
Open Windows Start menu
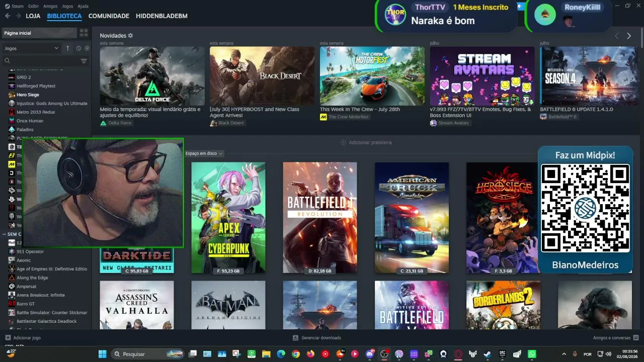[103, 354]
